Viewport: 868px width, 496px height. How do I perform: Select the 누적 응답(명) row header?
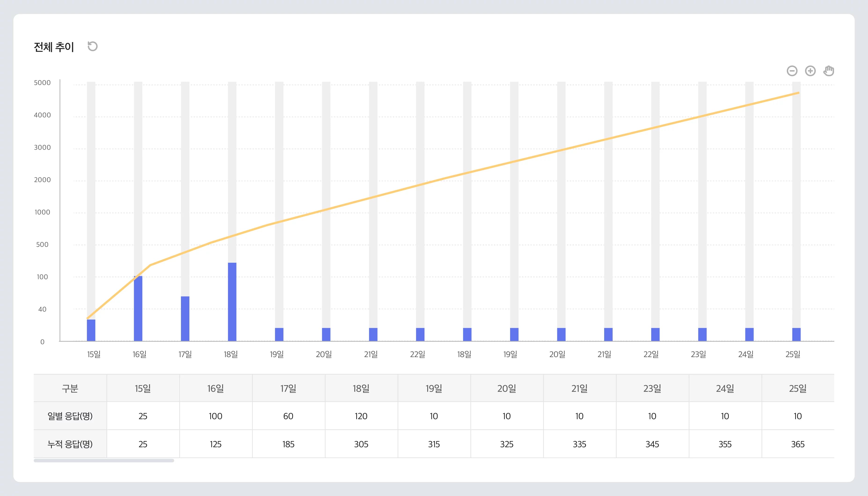point(70,444)
